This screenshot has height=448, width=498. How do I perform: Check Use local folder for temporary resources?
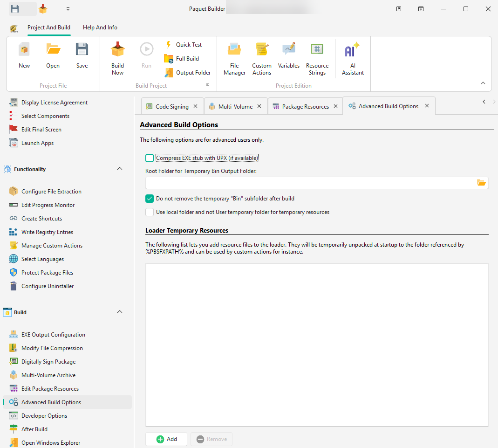pyautogui.click(x=150, y=212)
